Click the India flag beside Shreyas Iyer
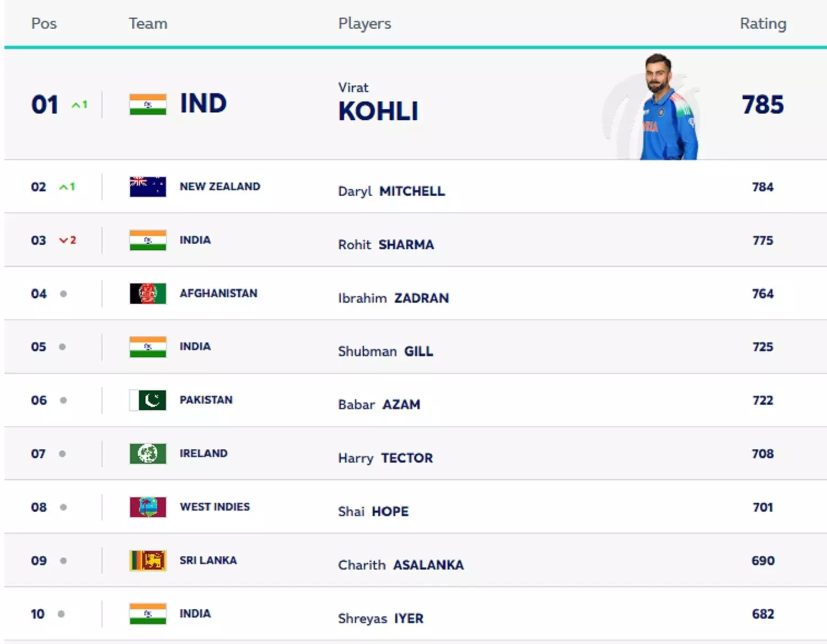Image resolution: width=827 pixels, height=644 pixels. click(x=148, y=614)
